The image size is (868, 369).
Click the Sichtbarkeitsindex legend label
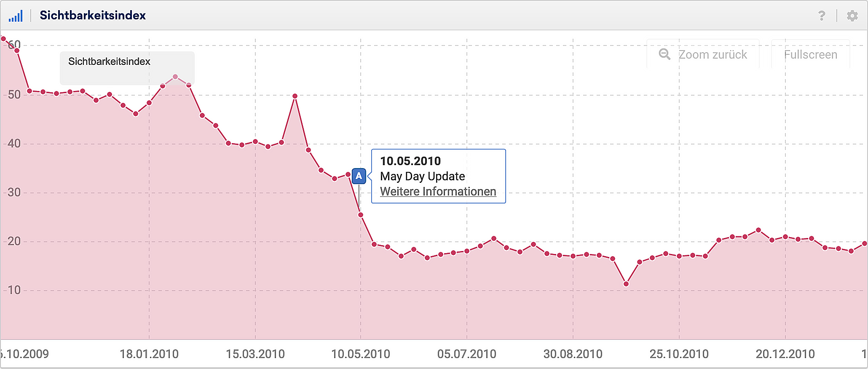[x=109, y=61]
